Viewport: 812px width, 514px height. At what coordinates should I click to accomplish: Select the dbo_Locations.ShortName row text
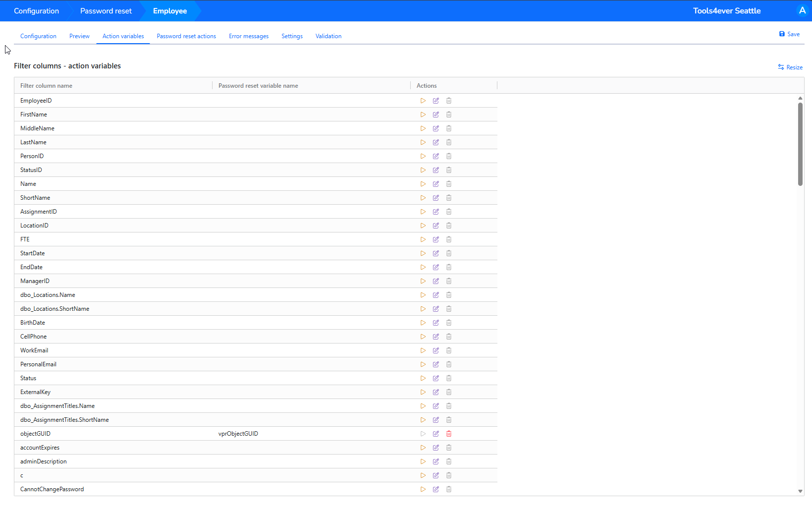tap(55, 309)
